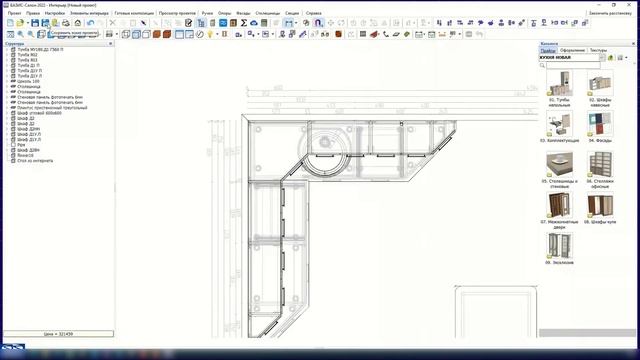Select the textured orange cube render mode
The image size is (640, 360).
[167, 35]
